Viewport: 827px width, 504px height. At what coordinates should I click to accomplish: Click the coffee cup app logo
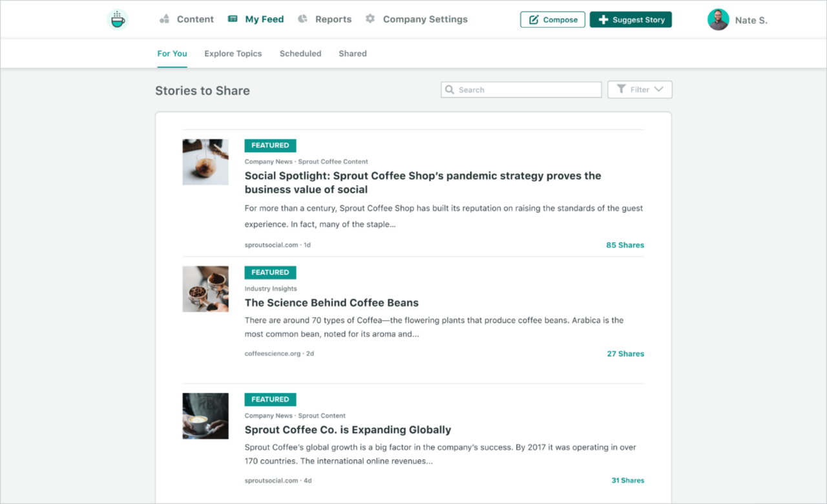click(x=118, y=19)
